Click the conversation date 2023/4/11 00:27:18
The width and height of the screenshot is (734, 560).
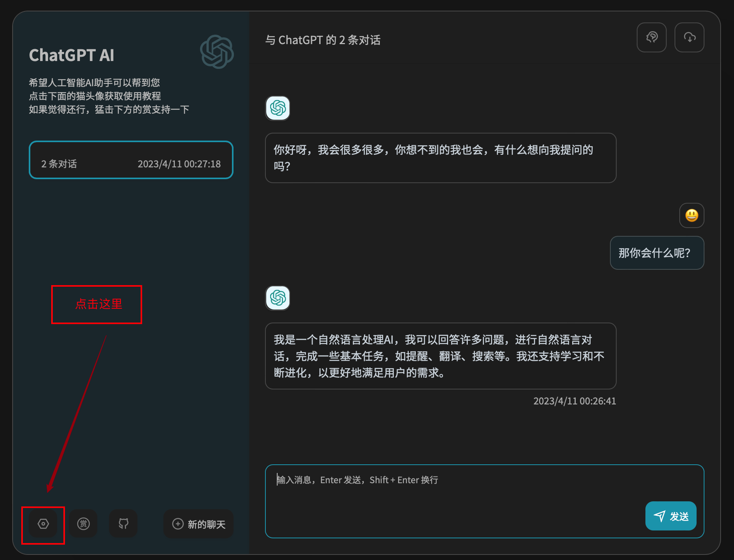pyautogui.click(x=179, y=164)
